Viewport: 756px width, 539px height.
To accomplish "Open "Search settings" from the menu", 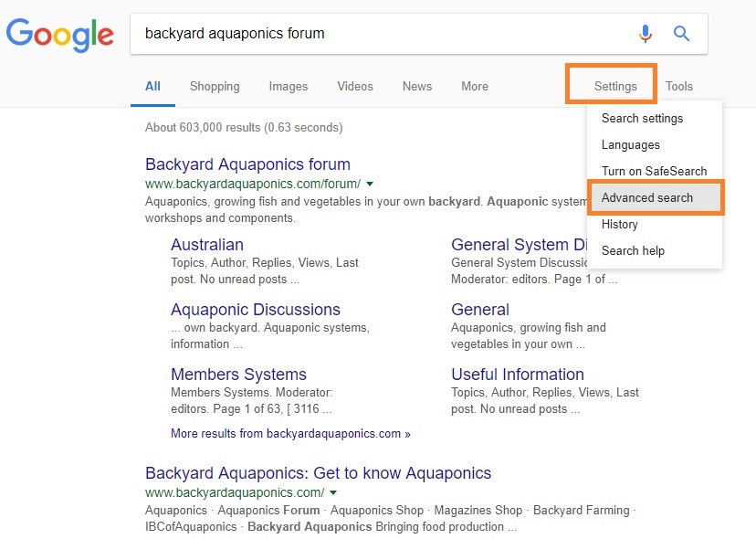I will pos(641,118).
